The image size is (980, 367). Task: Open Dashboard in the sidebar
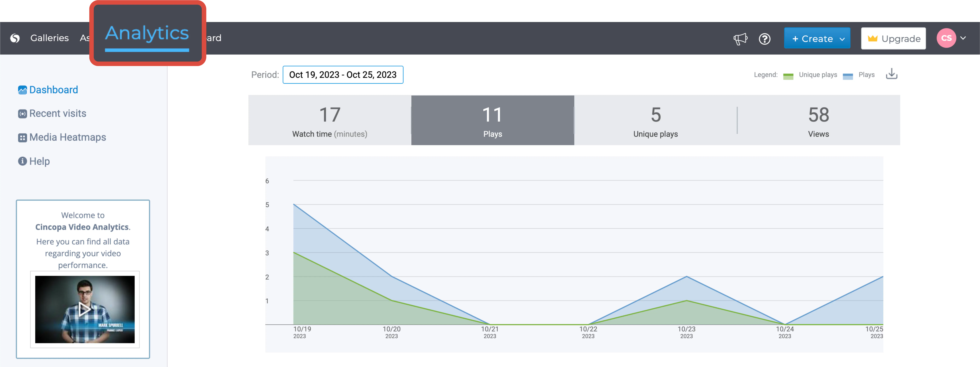tap(54, 90)
